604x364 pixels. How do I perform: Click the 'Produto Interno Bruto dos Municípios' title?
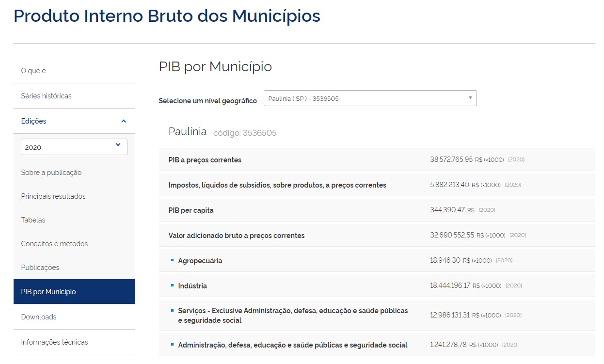point(167,16)
